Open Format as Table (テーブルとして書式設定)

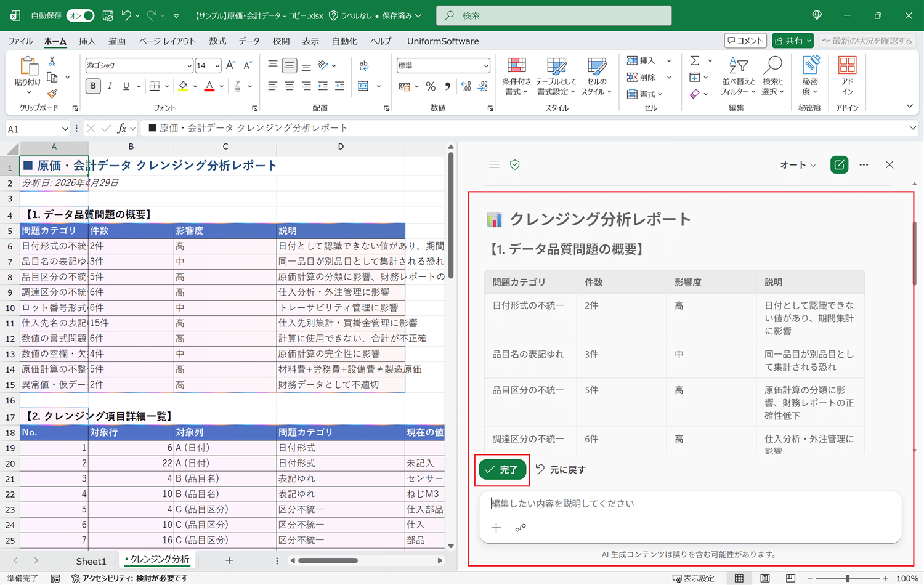point(556,76)
